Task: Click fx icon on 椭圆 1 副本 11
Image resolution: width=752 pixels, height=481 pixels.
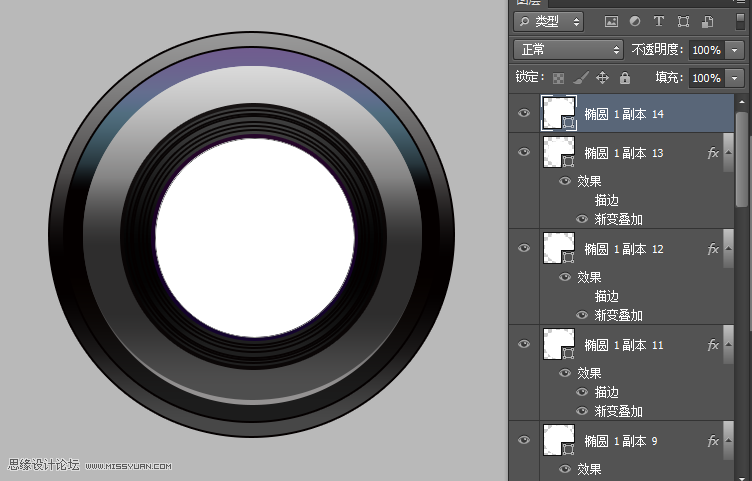Action: 714,345
